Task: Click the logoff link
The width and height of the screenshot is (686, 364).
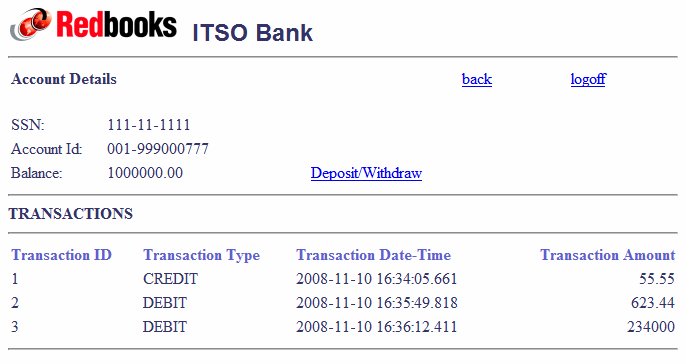Action: 588,79
